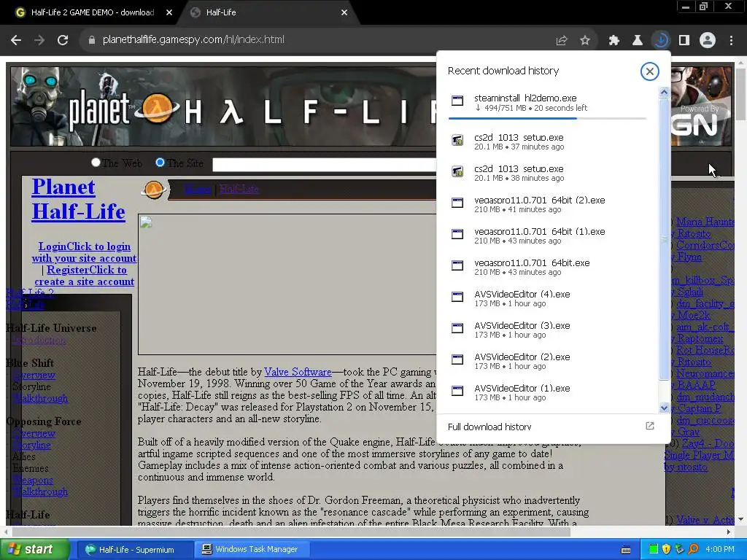Click icon for AVSVideoEditor (3).exe
This screenshot has width=747, height=560.
click(457, 329)
